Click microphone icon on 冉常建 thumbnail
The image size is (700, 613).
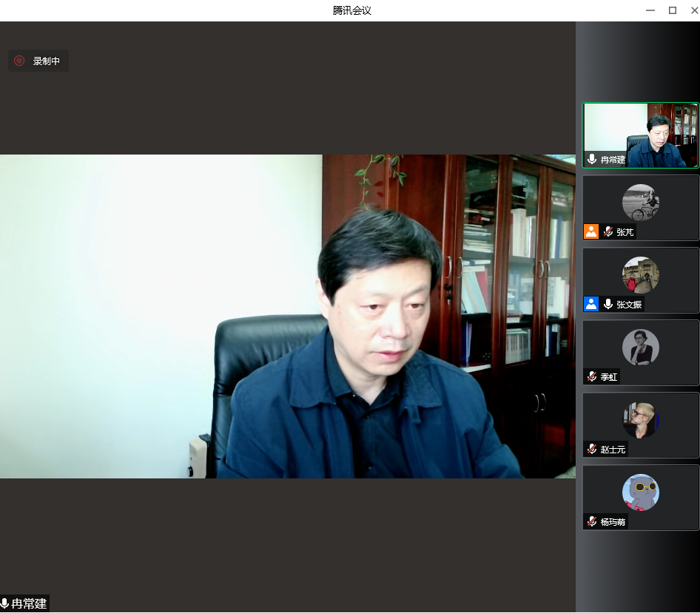click(592, 159)
